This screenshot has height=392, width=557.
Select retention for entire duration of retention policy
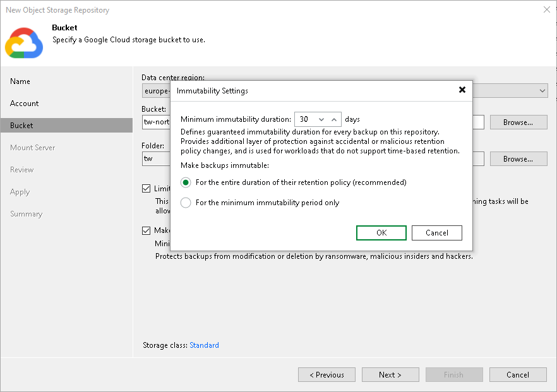pos(186,182)
